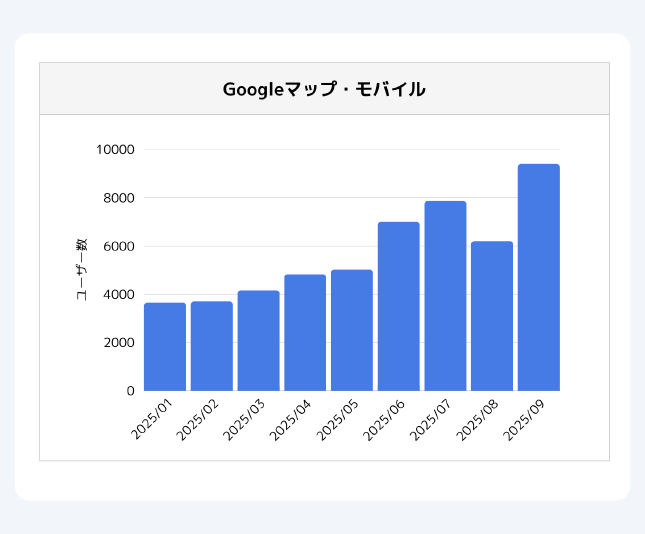This screenshot has height=534, width=645.
Task: Select the 2025/09 x-axis label
Action: [526, 418]
